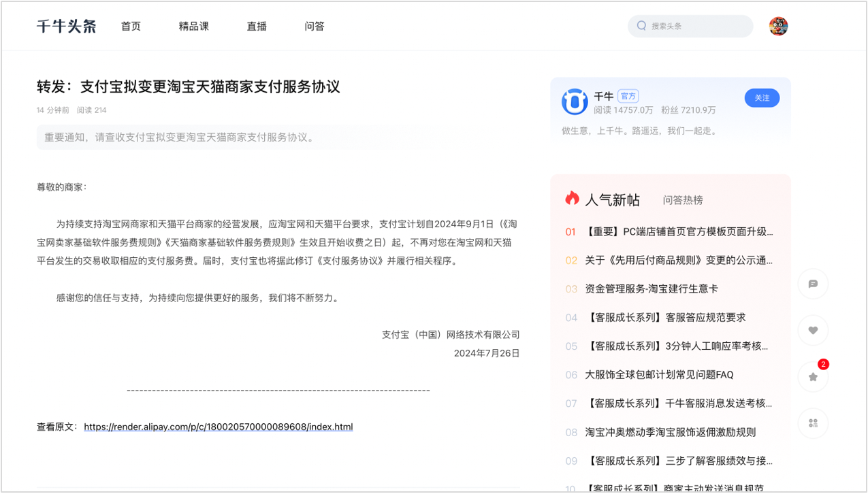The width and height of the screenshot is (868, 494).
Task: Click the flame icon beside 人气新帖
Action: [x=572, y=199]
